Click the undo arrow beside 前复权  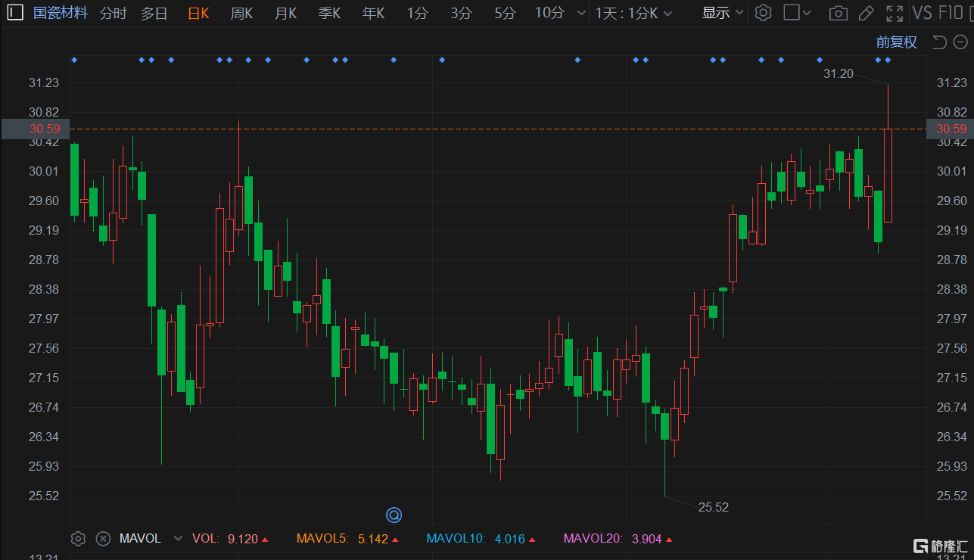tap(939, 42)
